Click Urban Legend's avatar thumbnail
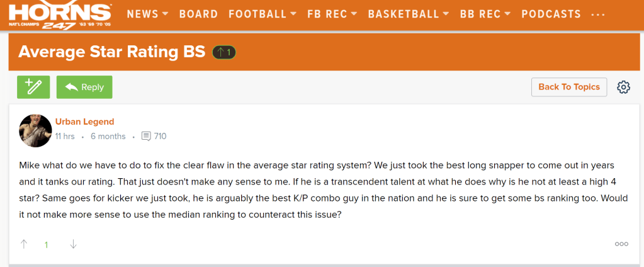 36,130
